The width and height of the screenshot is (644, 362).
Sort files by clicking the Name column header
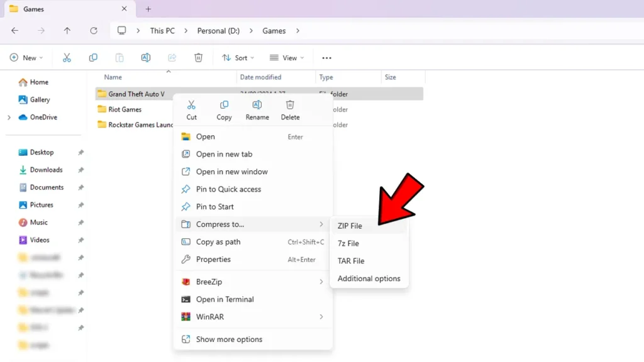113,77
